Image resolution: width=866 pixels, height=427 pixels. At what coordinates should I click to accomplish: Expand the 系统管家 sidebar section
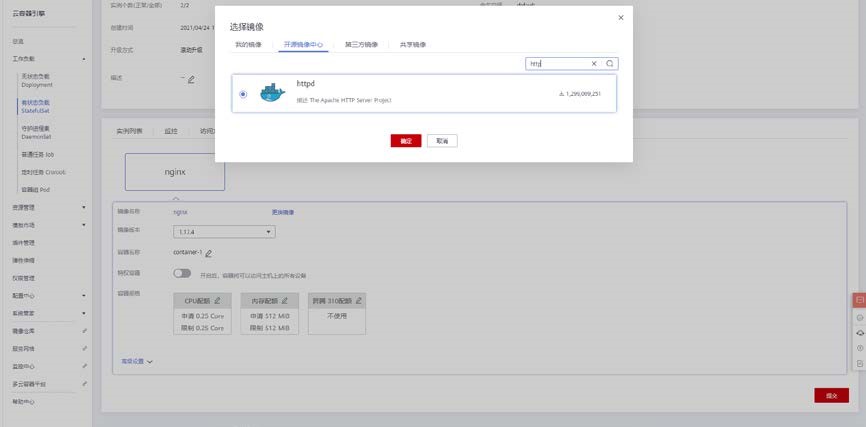coord(49,313)
